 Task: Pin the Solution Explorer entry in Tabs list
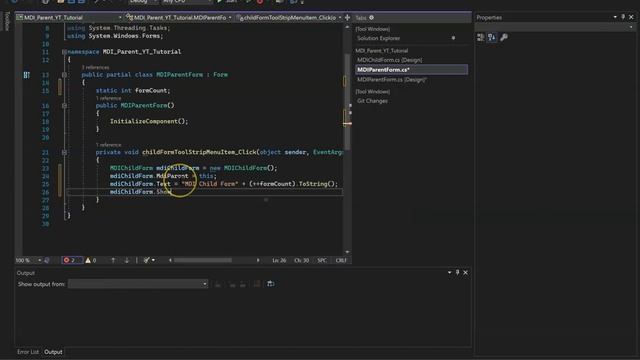pos(453,38)
